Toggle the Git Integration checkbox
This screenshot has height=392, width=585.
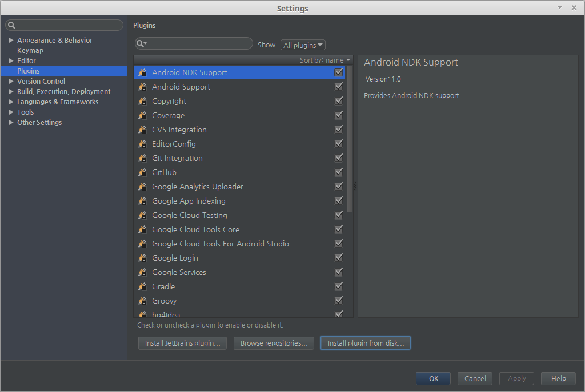[x=338, y=157]
